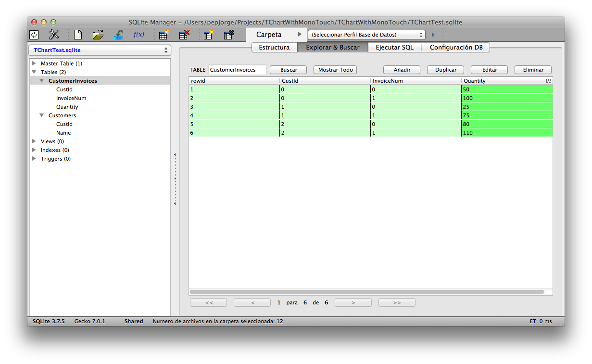This screenshot has width=592, height=364.
Task: Click the drop index icon with red X
Action: [229, 35]
